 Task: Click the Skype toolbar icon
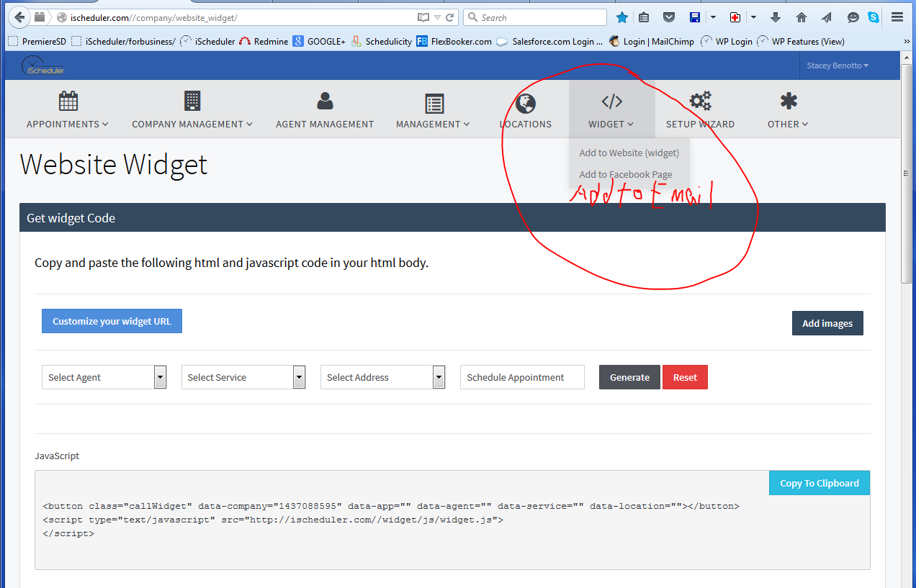click(x=873, y=17)
